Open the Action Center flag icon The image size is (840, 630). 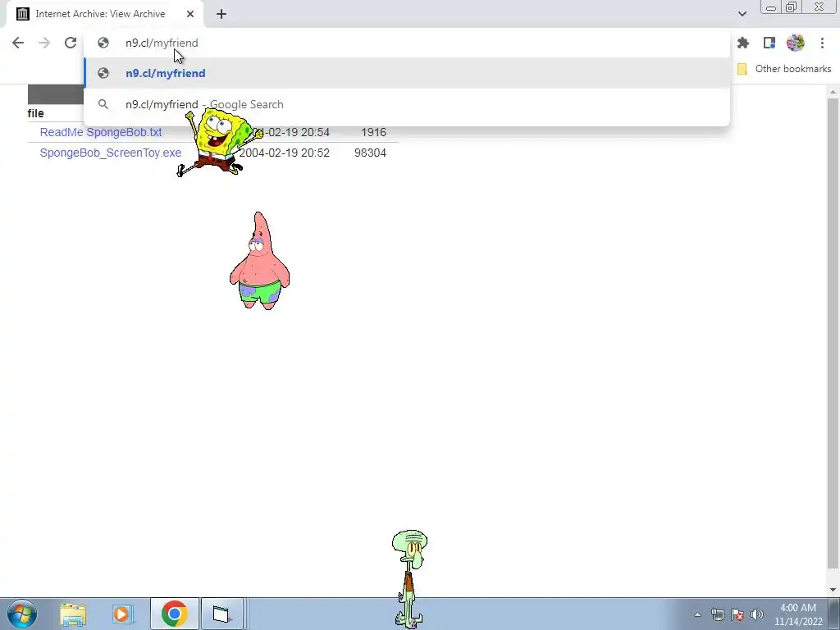pos(737,614)
